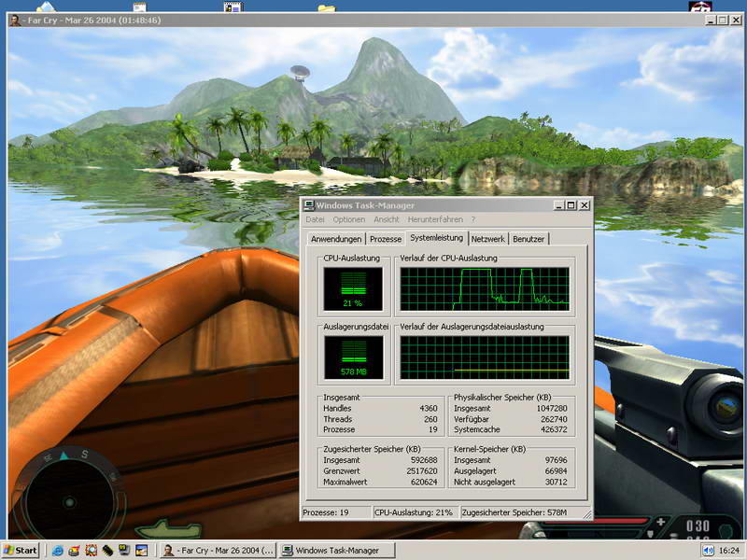Switch to the Far Cry taskbar button
The height and width of the screenshot is (560, 747).
click(x=218, y=551)
